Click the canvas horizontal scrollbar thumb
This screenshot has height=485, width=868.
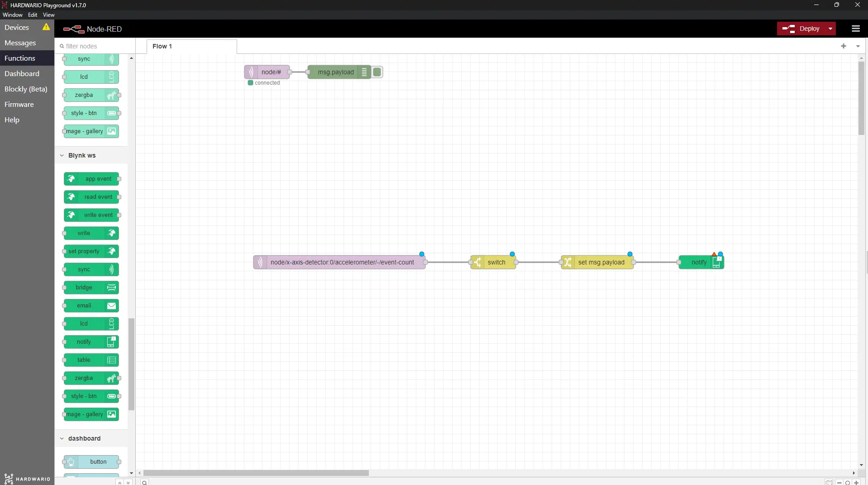256,473
